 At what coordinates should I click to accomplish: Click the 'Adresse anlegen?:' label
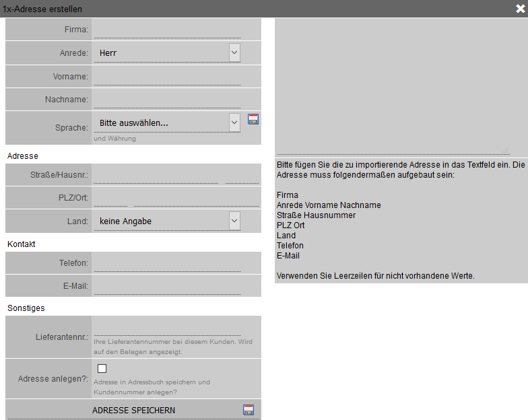(53, 378)
